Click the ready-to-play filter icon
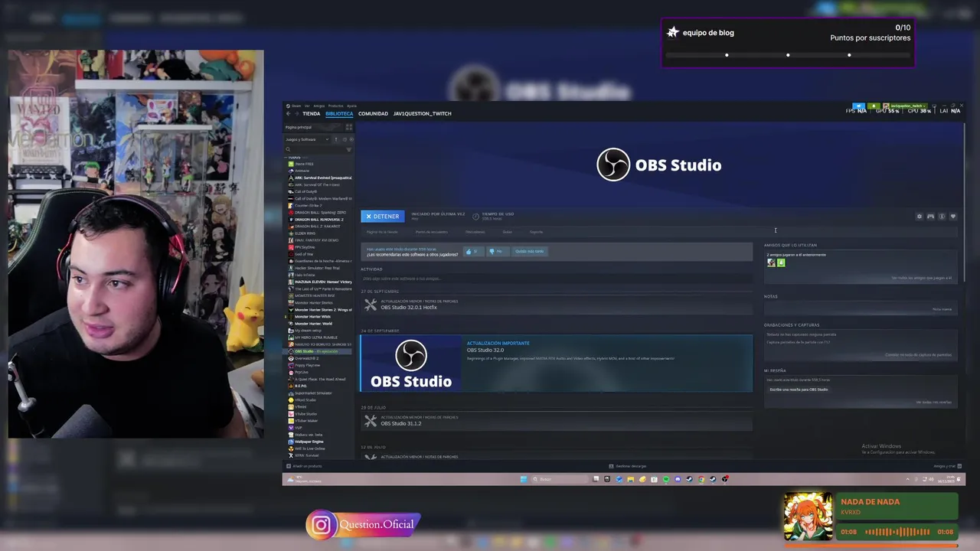The image size is (980, 551). point(351,139)
